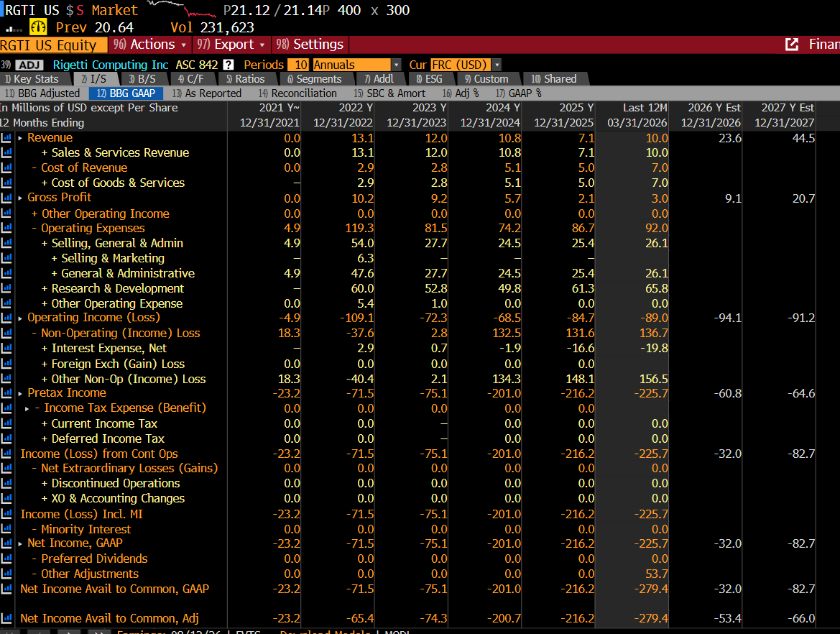The image size is (840, 634).
Task: Expand the Gross Profit row triangle
Action: 20,198
